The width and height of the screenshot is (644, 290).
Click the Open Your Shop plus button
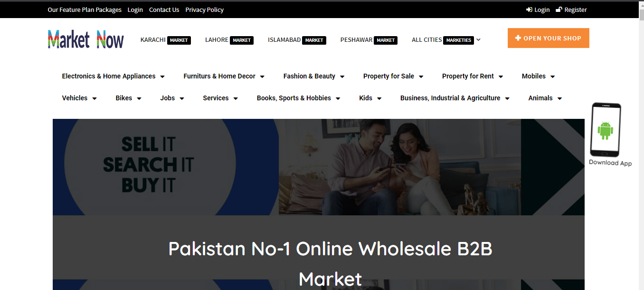pos(548,38)
